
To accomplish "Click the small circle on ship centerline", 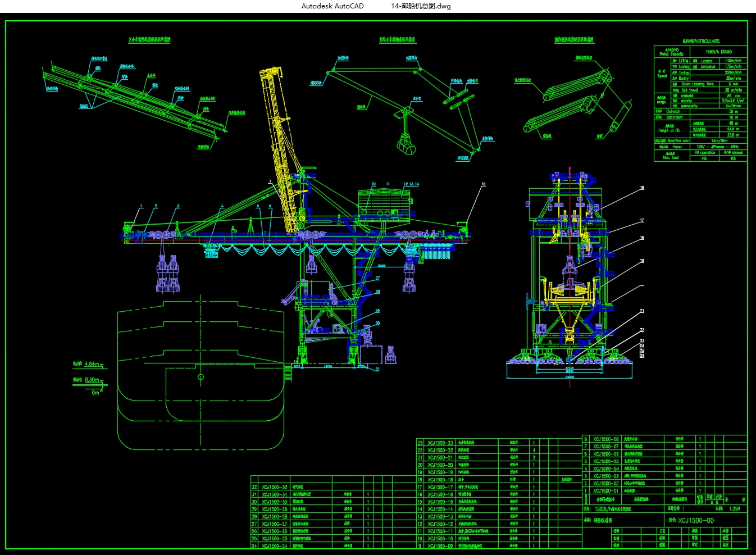I will (x=201, y=377).
